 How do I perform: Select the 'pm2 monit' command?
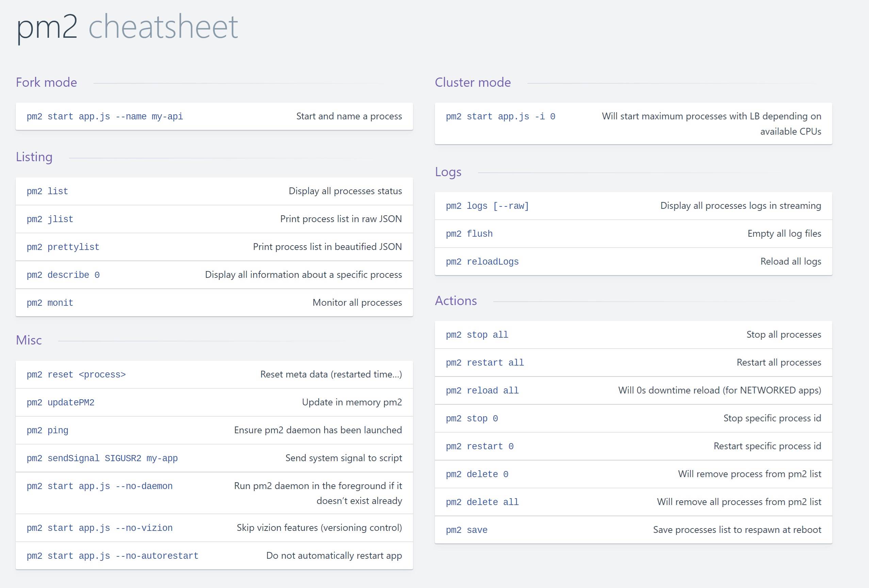pyautogui.click(x=50, y=303)
